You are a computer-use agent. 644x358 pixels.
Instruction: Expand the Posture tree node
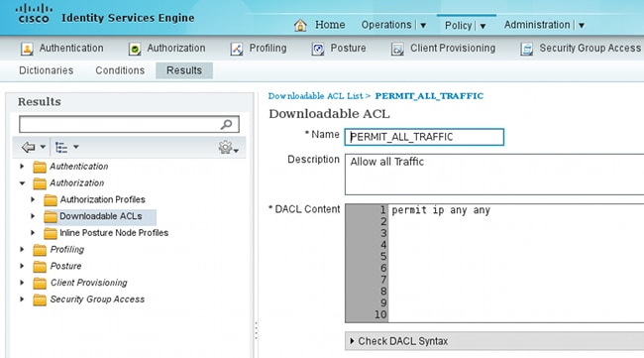22,266
